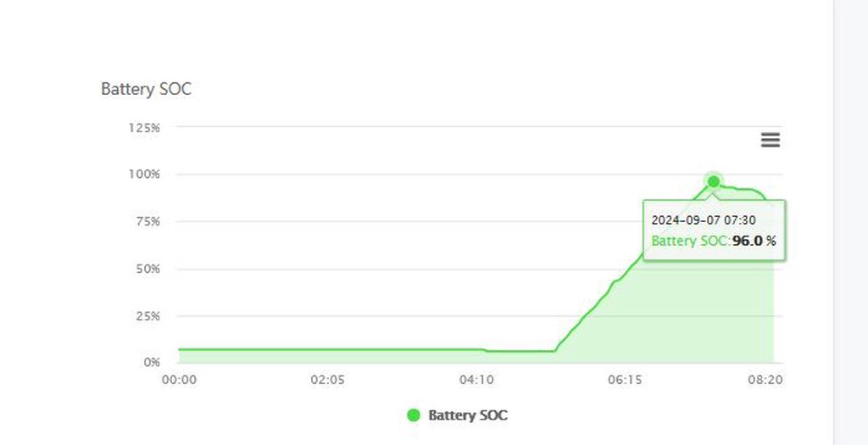
Task: Click the 0% y-axis label
Action: point(151,363)
